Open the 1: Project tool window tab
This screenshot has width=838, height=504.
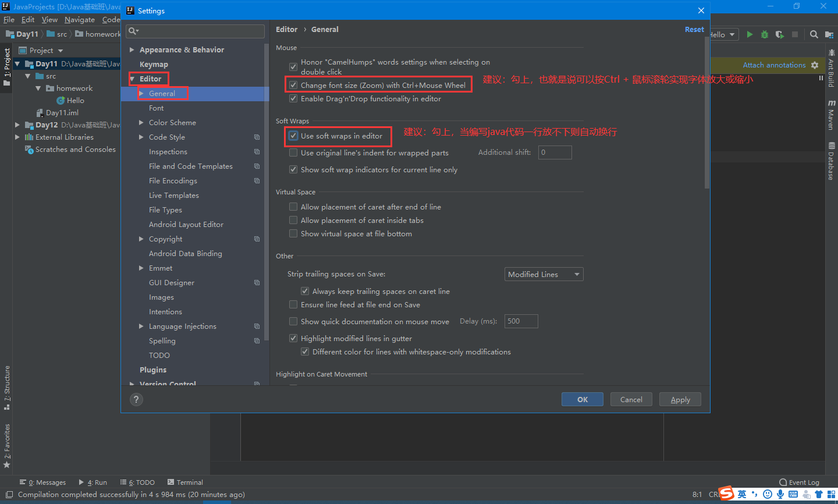click(7, 66)
